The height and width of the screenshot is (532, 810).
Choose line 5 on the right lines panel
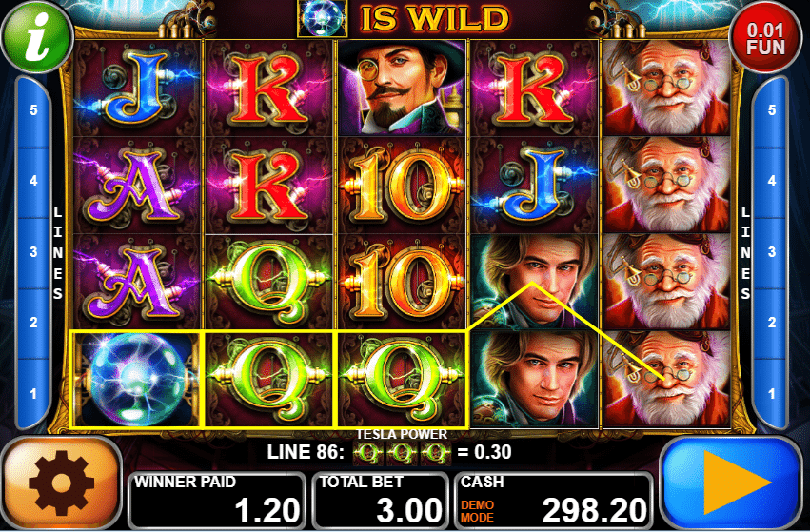tap(772, 110)
